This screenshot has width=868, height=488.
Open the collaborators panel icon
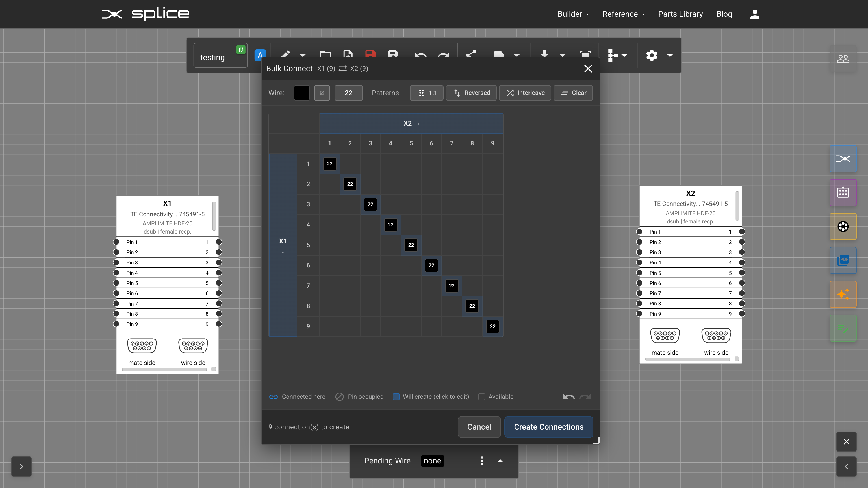pyautogui.click(x=843, y=59)
